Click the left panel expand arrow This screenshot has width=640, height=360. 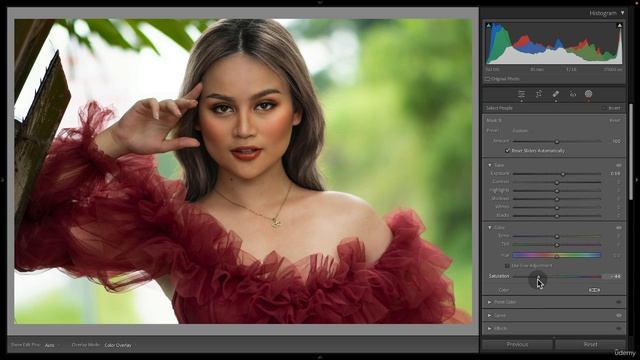click(2, 180)
